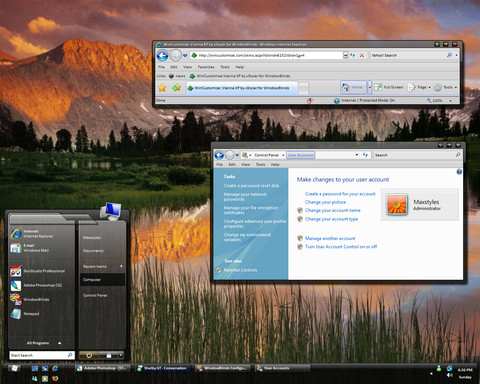Select the WinCustomize Vienna XP browser tab
Image resolution: width=480 pixels, height=384 pixels.
click(x=242, y=88)
